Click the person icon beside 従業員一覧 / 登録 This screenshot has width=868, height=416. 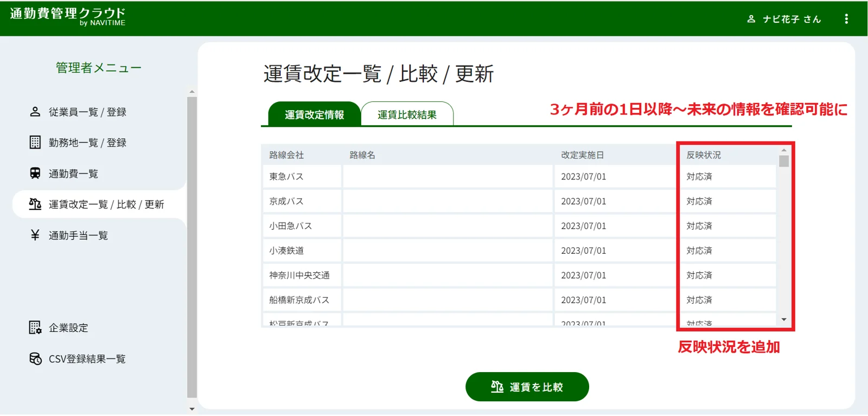click(35, 112)
